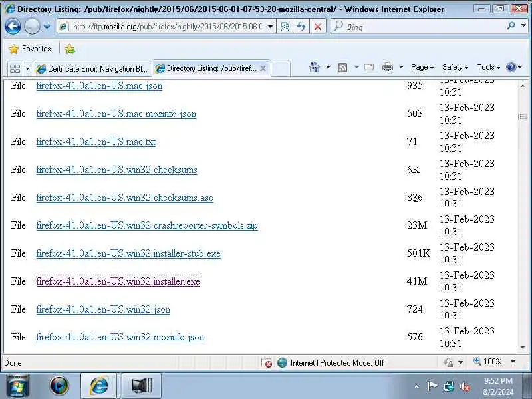Expand the tab list dropdown

point(27,69)
